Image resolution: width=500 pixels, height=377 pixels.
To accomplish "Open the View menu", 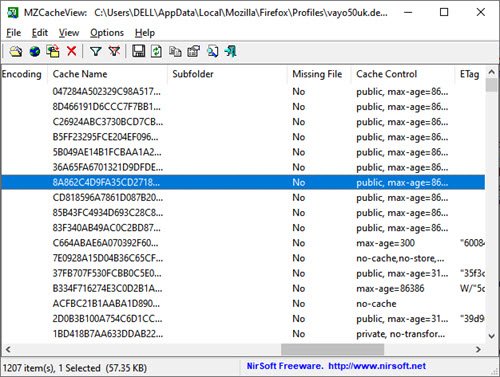I will [x=69, y=33].
